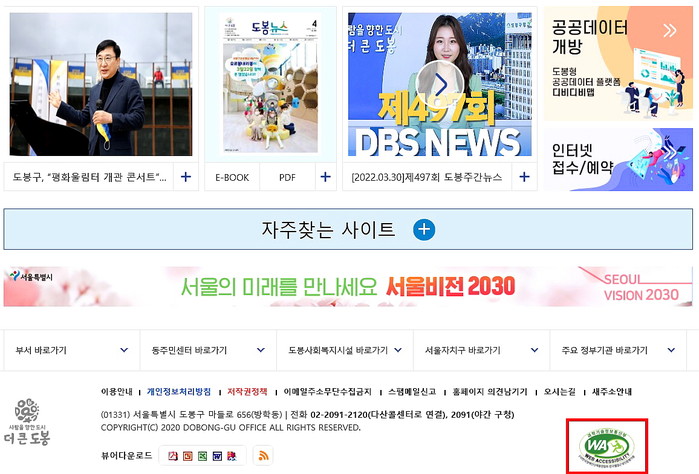
Task: Click the plus icon beside 자주찾는 사이트
Action: 424,230
